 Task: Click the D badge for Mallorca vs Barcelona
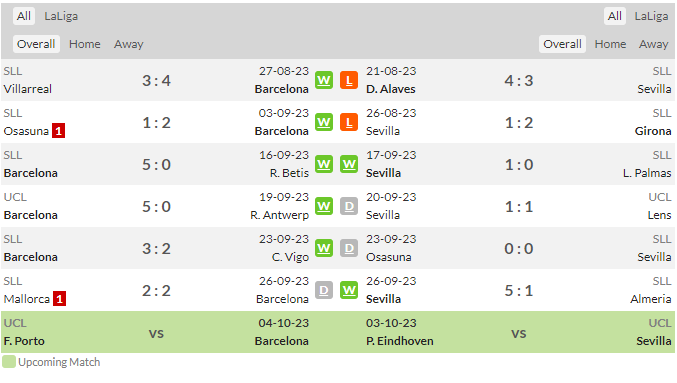(324, 290)
